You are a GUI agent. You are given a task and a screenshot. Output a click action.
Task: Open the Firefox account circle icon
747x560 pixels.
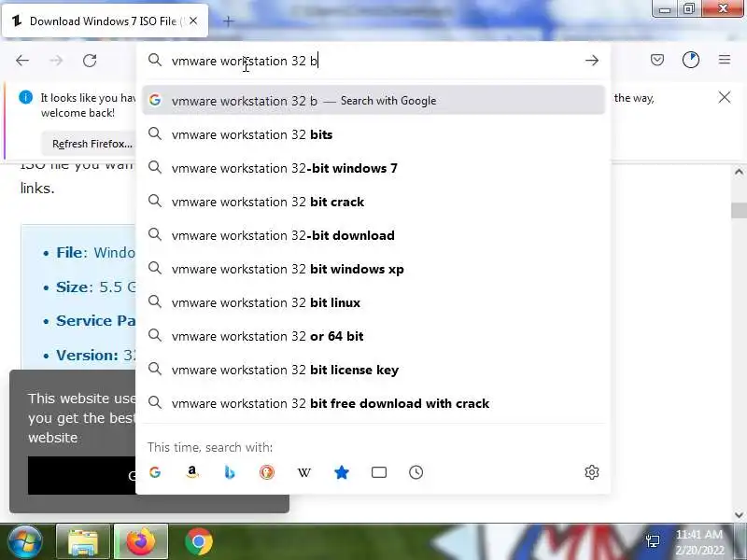point(691,60)
